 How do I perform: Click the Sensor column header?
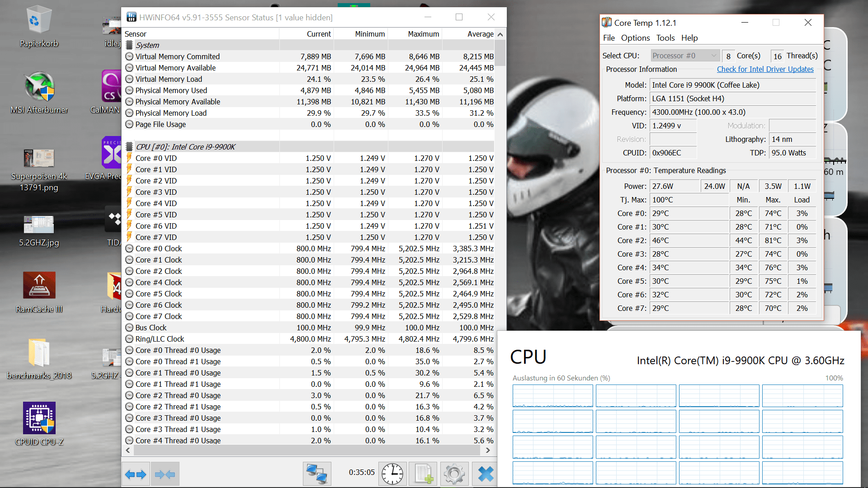pos(201,34)
